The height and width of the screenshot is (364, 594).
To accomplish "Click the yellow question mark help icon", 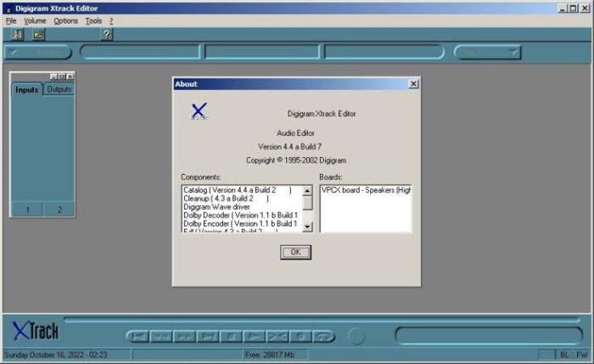I will click(106, 35).
